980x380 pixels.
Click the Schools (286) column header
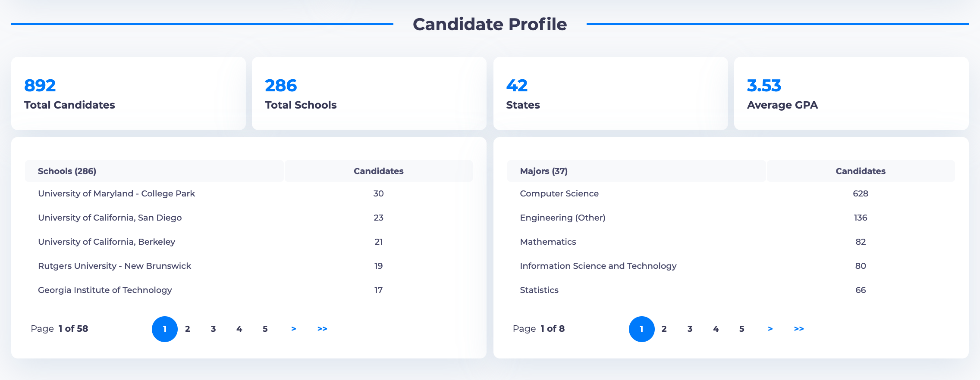pyautogui.click(x=67, y=171)
